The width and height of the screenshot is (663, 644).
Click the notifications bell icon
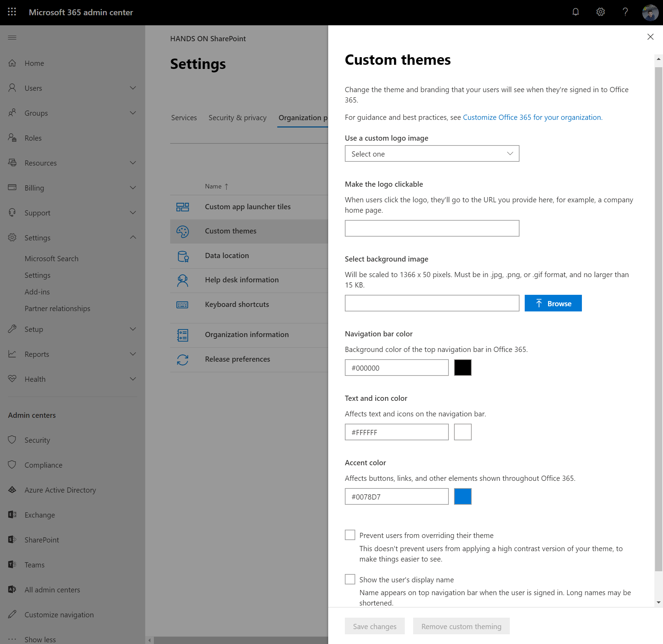coord(575,12)
